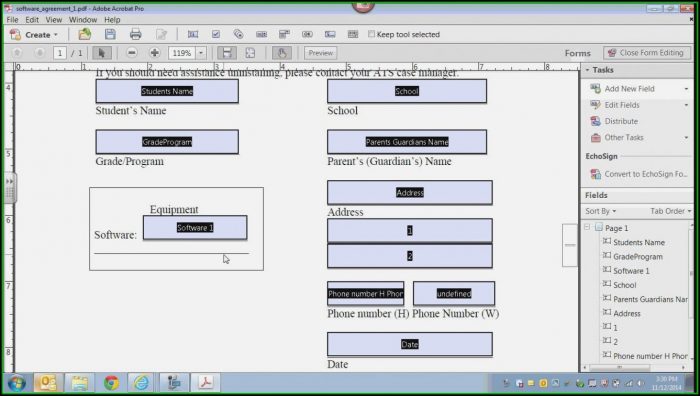
Task: Open the Sort By dropdown
Action: point(600,211)
